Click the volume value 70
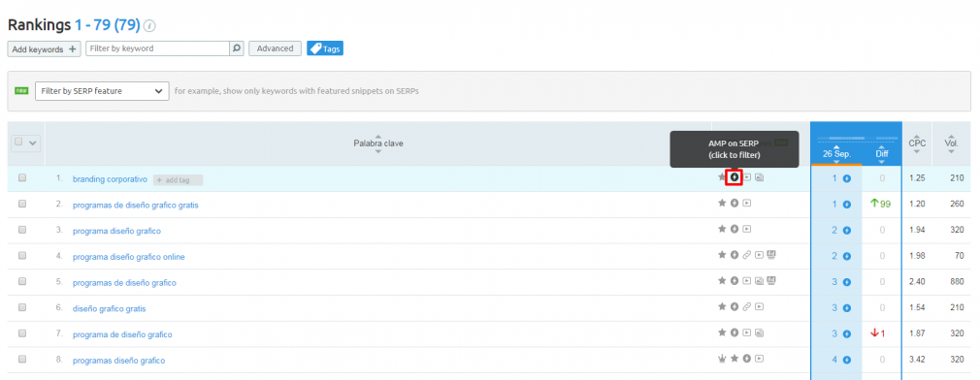 point(960,256)
